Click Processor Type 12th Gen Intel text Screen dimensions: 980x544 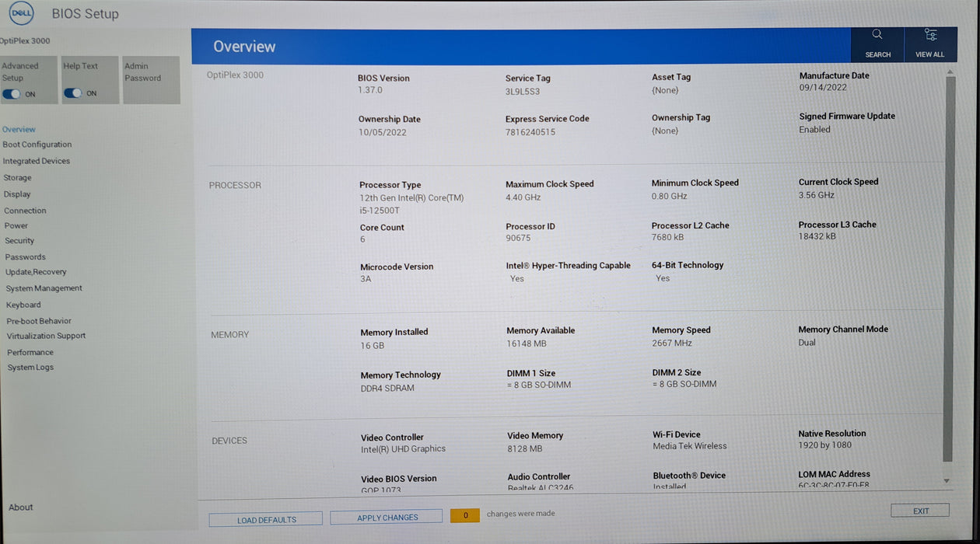[411, 204]
